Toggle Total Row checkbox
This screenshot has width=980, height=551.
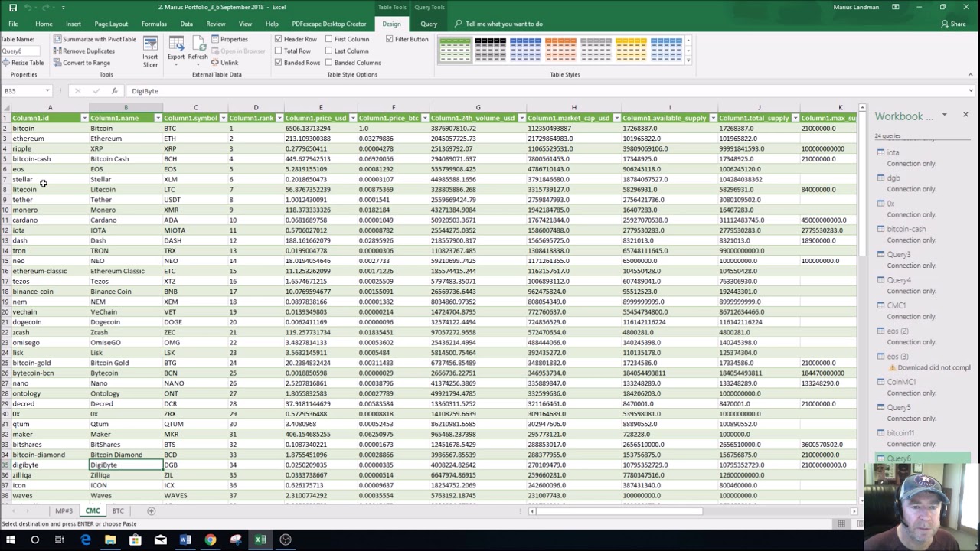pos(278,51)
